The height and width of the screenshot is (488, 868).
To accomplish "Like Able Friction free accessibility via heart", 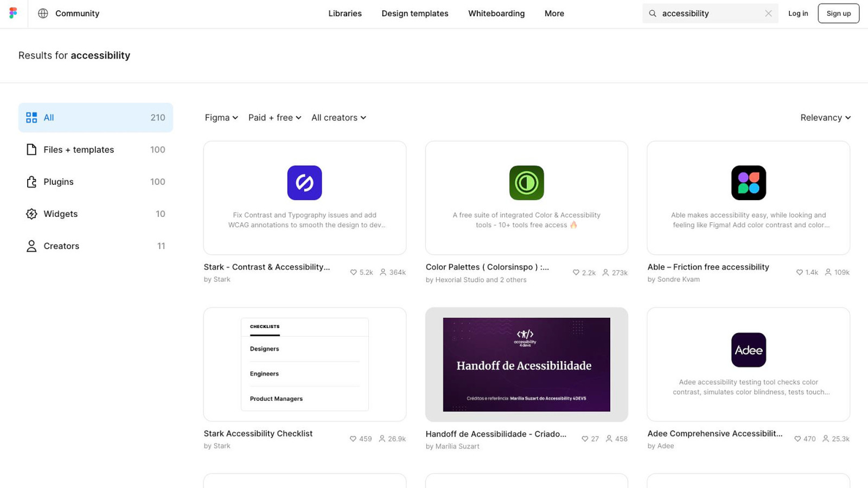I will point(799,272).
